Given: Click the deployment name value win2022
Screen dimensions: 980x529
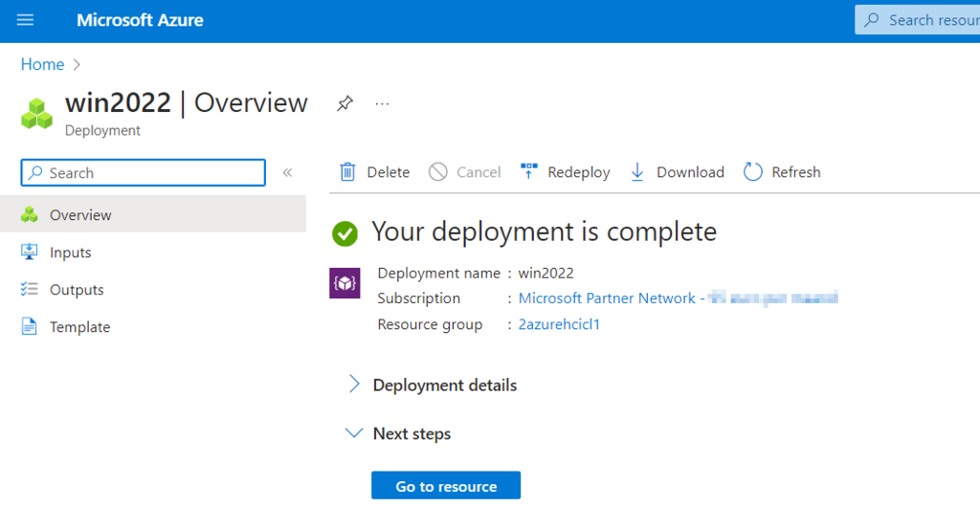Looking at the screenshot, I should click(x=546, y=273).
